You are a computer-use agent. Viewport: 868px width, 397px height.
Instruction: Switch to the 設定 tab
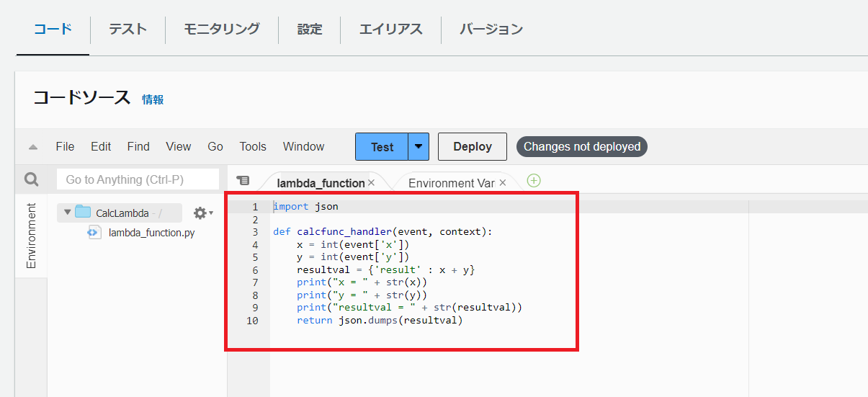pyautogui.click(x=310, y=29)
